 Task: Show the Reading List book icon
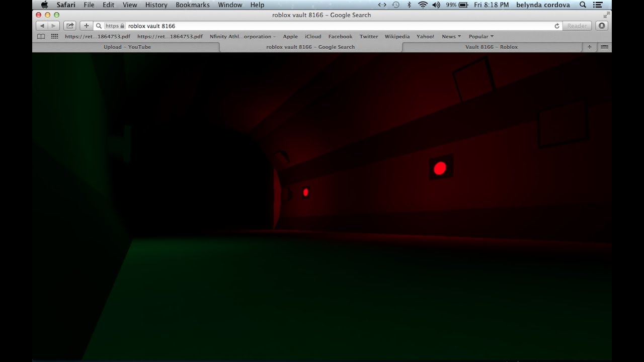click(41, 37)
